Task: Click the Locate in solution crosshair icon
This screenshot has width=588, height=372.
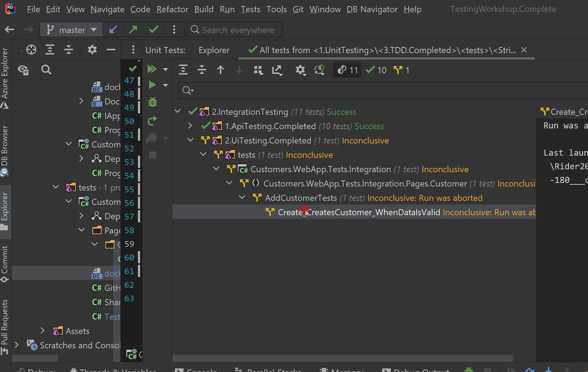Action: click(31, 50)
